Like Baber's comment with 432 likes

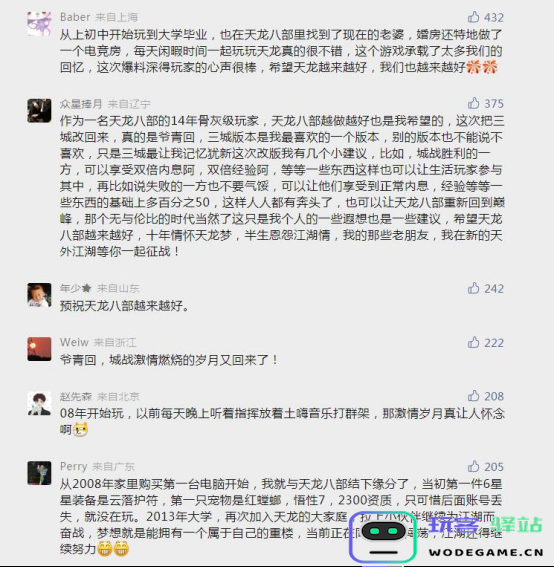tap(473, 17)
